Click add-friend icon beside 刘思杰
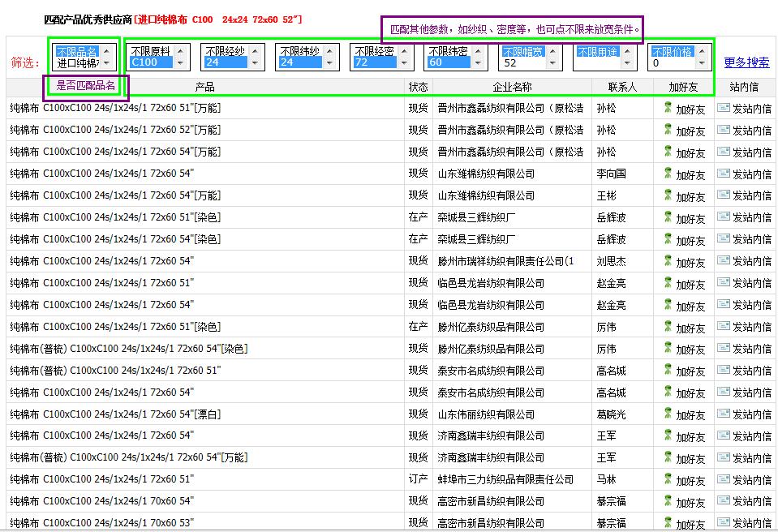Image resolution: width=778 pixels, height=532 pixels. (x=668, y=260)
